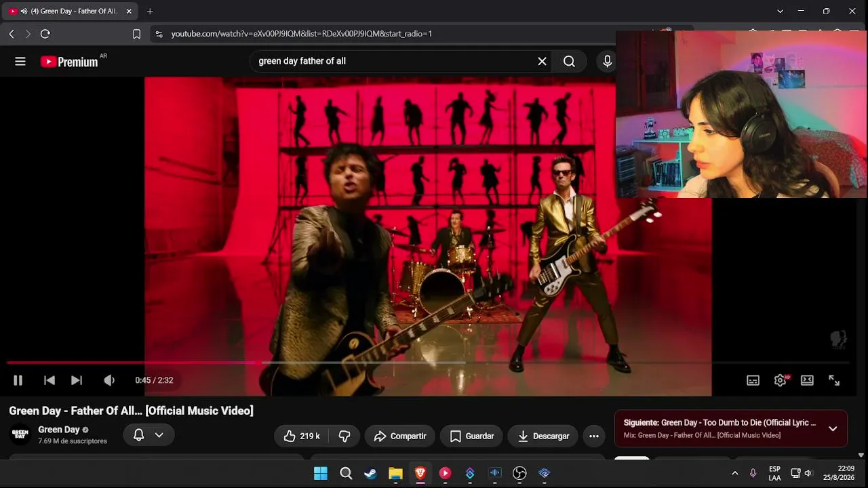
Task: Skip to the next video
Action: [77, 380]
